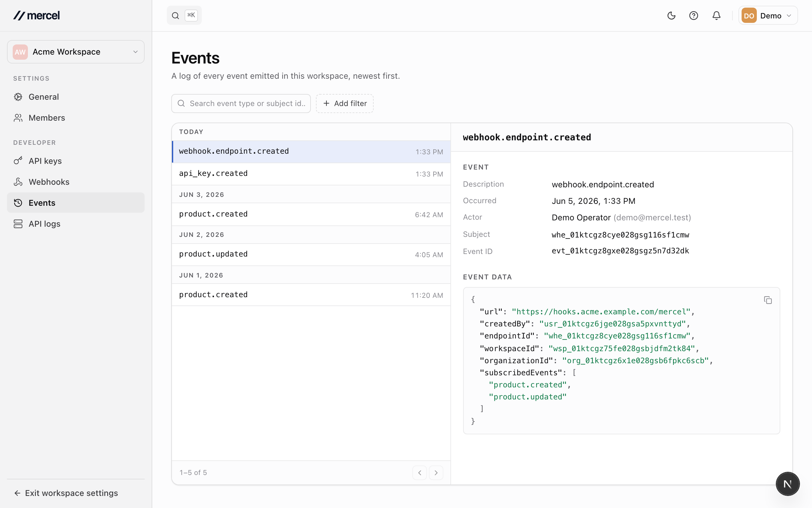Click the DO user avatar
812x508 pixels.
(x=749, y=16)
